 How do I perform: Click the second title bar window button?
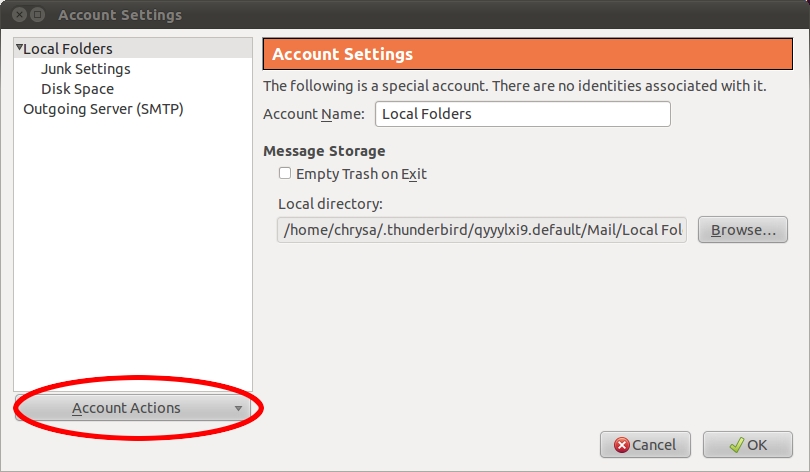[38, 14]
